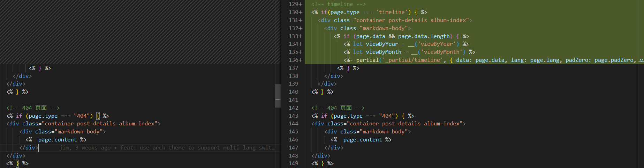Click the '<% } %>' on line 137
Viewport: 644px width, 168px height.
[348, 68]
